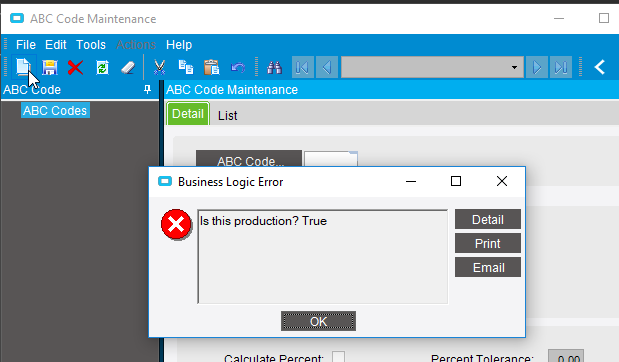The image size is (619, 362).
Task: Click the Paste clipboard icon
Action: [x=212, y=67]
